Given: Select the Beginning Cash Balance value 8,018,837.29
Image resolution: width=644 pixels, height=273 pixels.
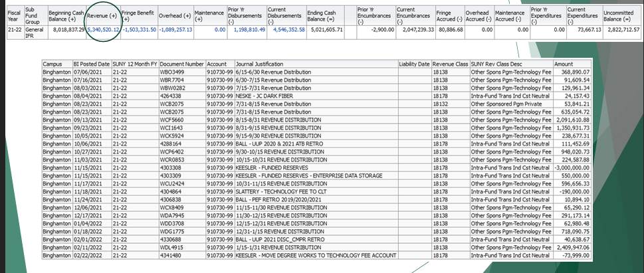Looking at the screenshot, I should 66,30.
